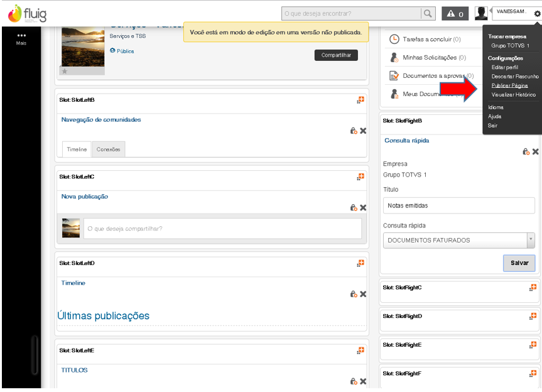Add widget to SlotLeftB
The image size is (542, 392).
[360, 100]
